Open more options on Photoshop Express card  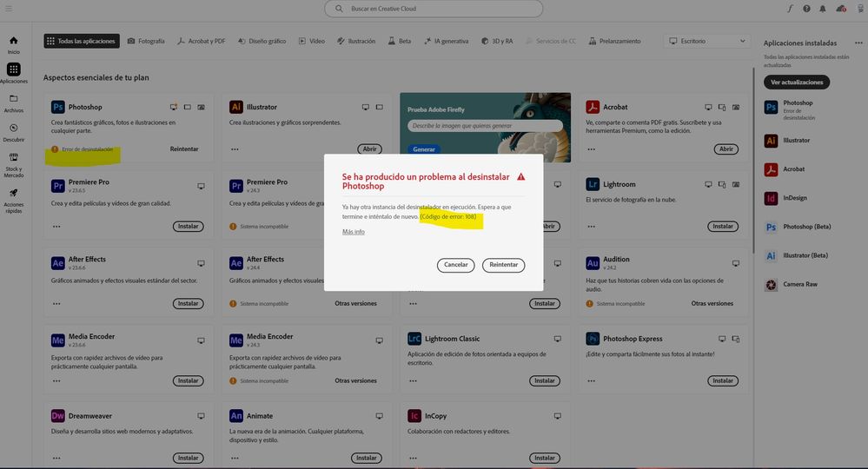click(591, 381)
